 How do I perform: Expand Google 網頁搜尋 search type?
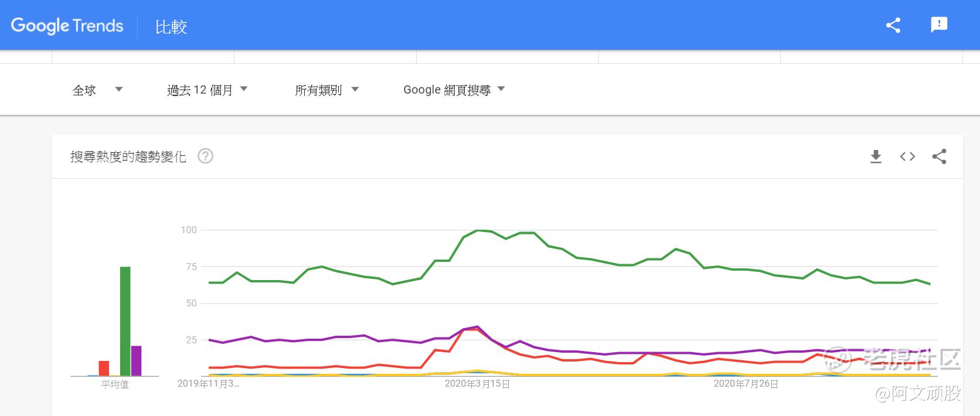coord(454,90)
